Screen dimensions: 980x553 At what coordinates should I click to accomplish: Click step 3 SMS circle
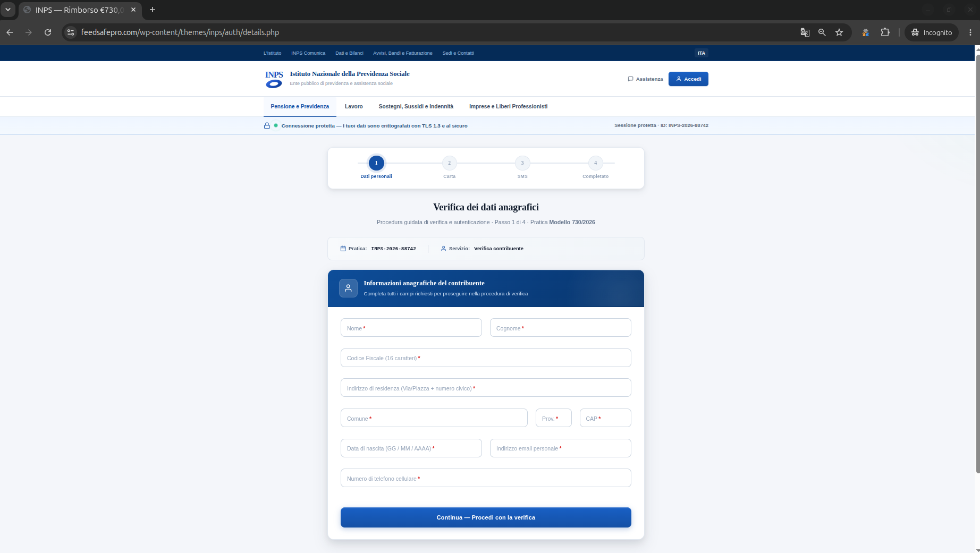tap(522, 163)
